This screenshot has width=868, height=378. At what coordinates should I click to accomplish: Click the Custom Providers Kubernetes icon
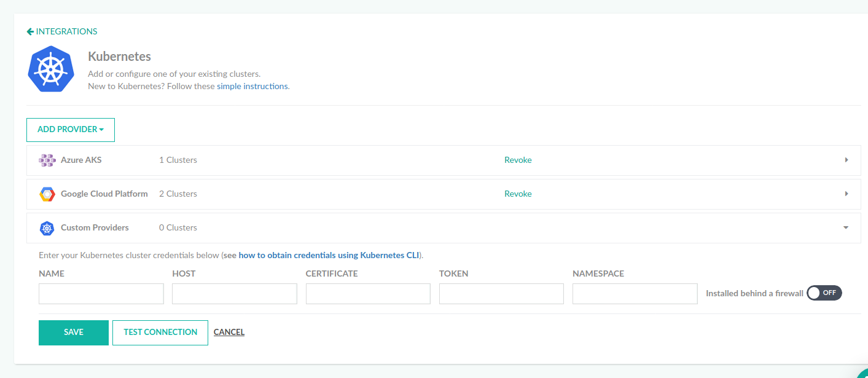click(x=47, y=228)
